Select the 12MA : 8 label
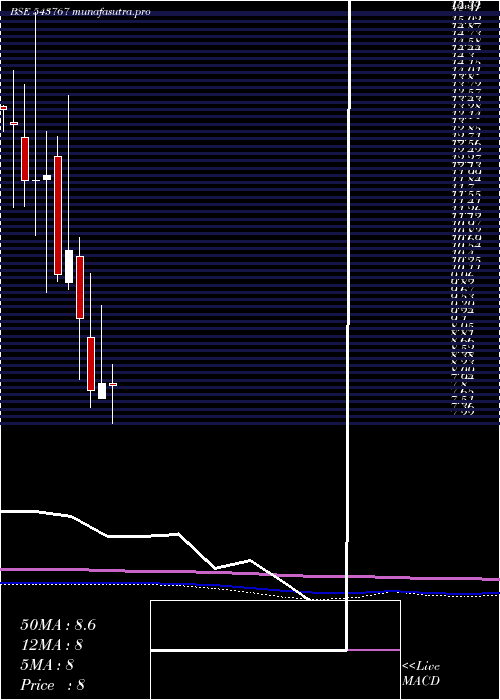 tap(51, 645)
